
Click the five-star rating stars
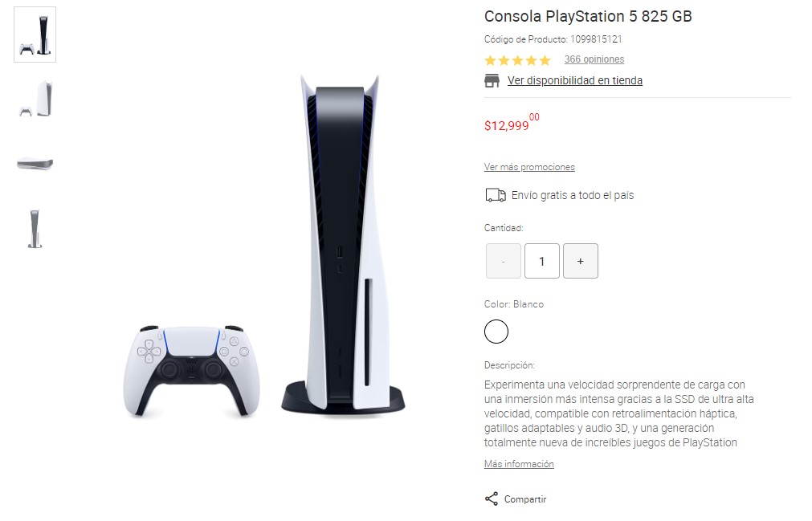(x=516, y=60)
